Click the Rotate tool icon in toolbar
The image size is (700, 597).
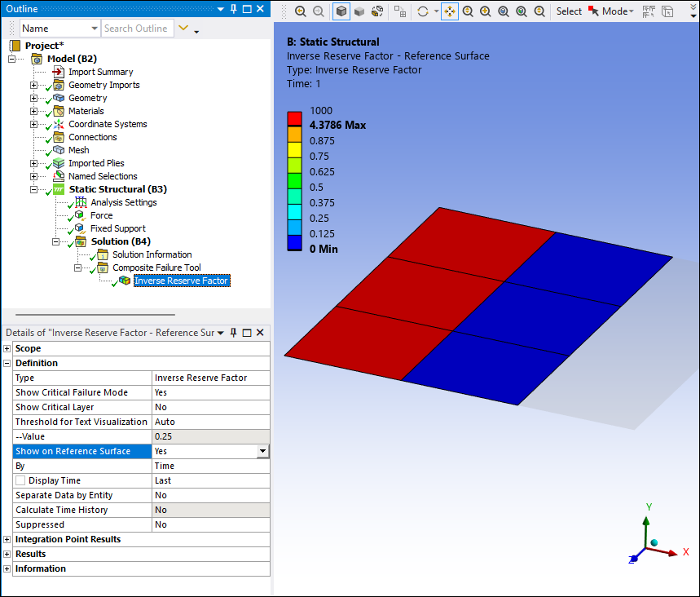422,11
